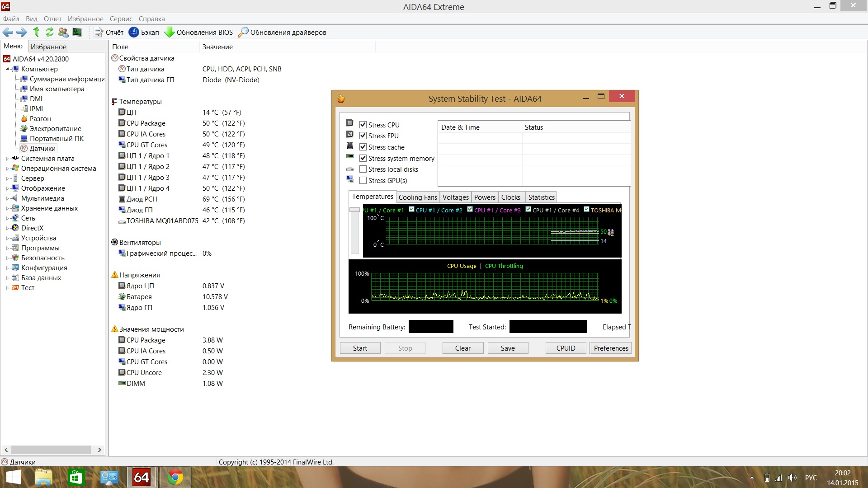The height and width of the screenshot is (488, 868).
Task: Click the volume tray icon
Action: click(x=792, y=478)
